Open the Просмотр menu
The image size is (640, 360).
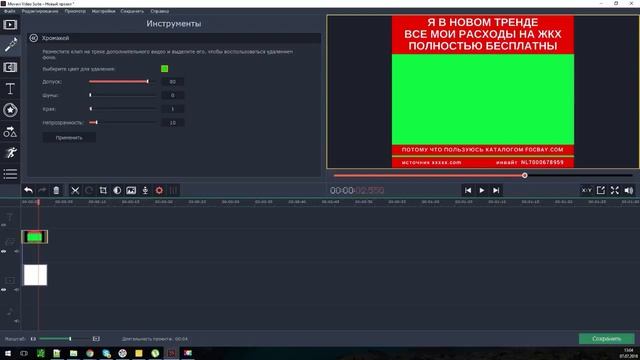(75, 11)
